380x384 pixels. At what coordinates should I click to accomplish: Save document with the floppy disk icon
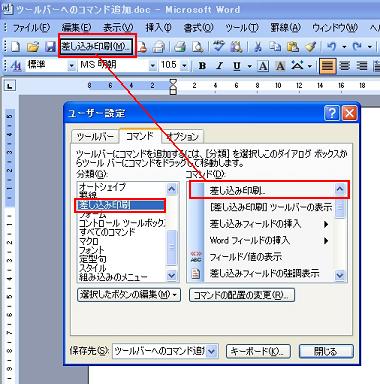50,47
